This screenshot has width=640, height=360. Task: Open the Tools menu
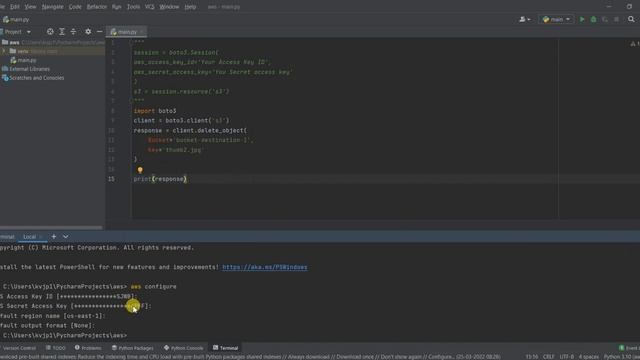(133, 7)
